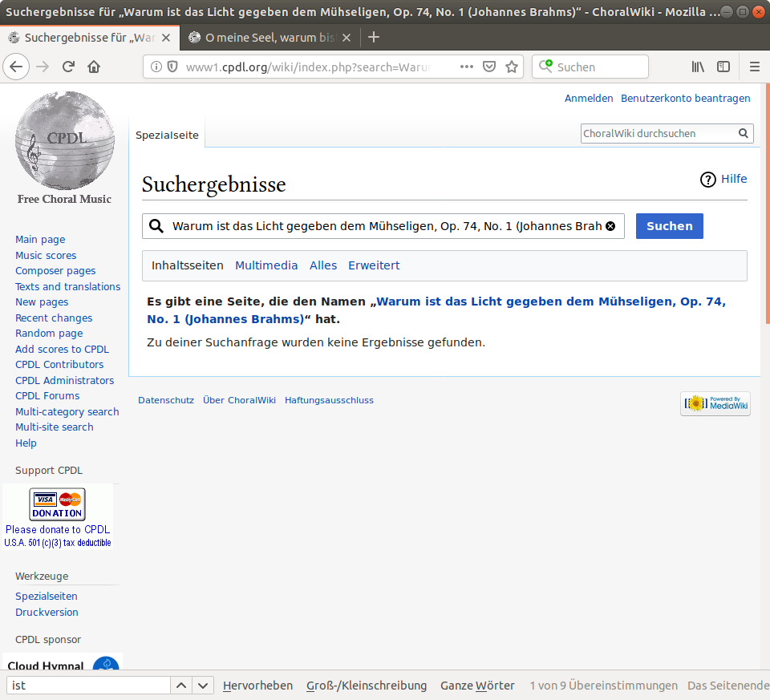Go to browser home page icon
The height and width of the screenshot is (700, 770).
pyautogui.click(x=94, y=67)
